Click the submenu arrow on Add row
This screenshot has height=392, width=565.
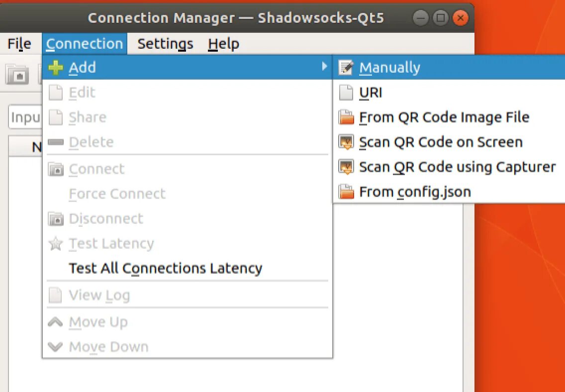coord(324,67)
